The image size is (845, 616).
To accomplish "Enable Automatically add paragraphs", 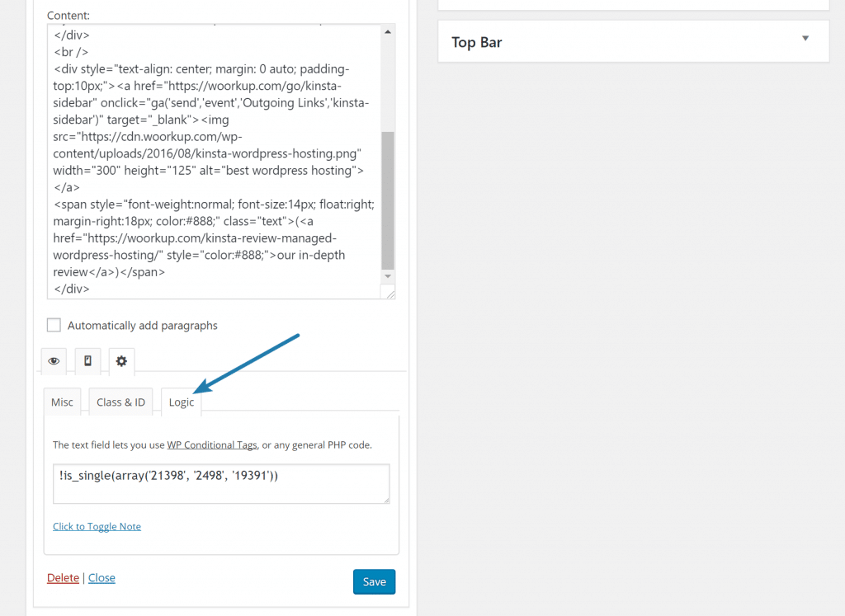I will (54, 325).
